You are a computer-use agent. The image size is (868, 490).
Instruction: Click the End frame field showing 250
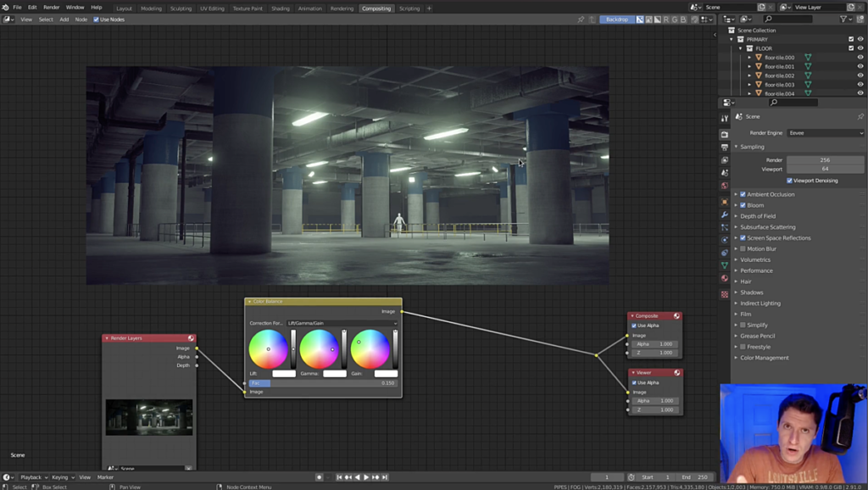tap(695, 477)
